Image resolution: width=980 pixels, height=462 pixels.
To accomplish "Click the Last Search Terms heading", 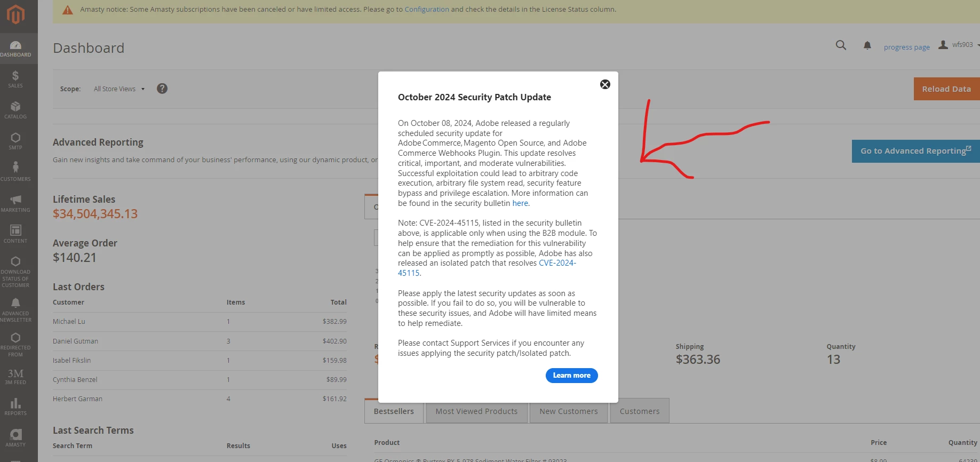I will [93, 431].
